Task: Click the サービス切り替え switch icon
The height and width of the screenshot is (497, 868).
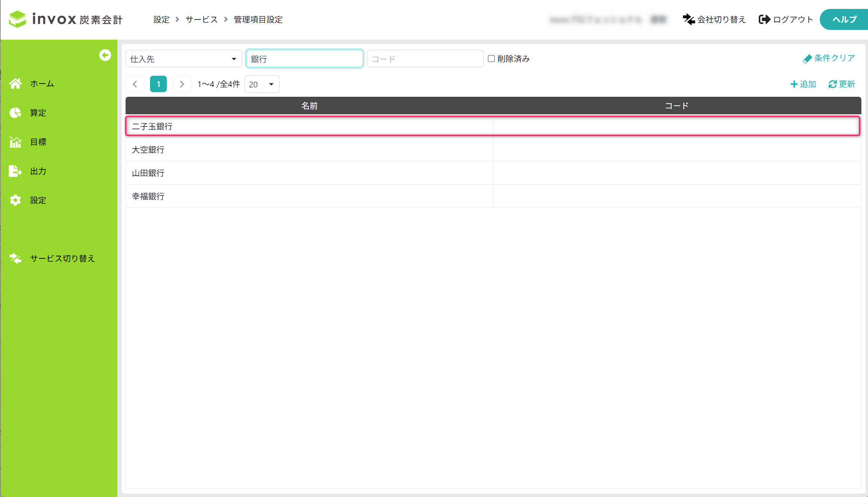Action: coord(16,258)
